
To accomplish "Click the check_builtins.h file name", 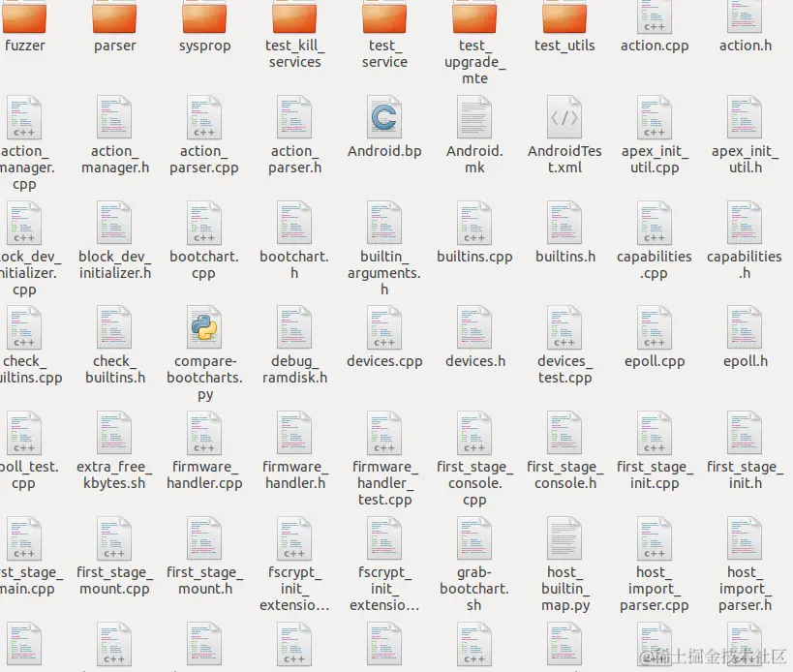I will (x=115, y=369).
